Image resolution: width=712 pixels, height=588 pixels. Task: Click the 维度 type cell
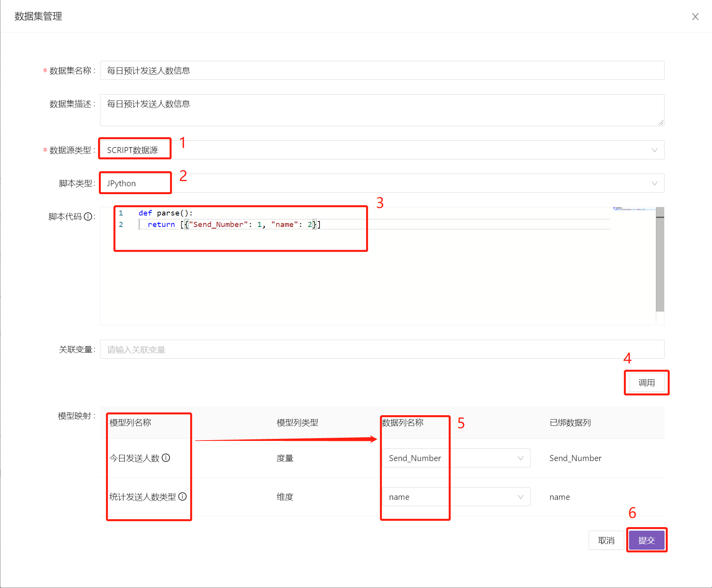pyautogui.click(x=285, y=497)
